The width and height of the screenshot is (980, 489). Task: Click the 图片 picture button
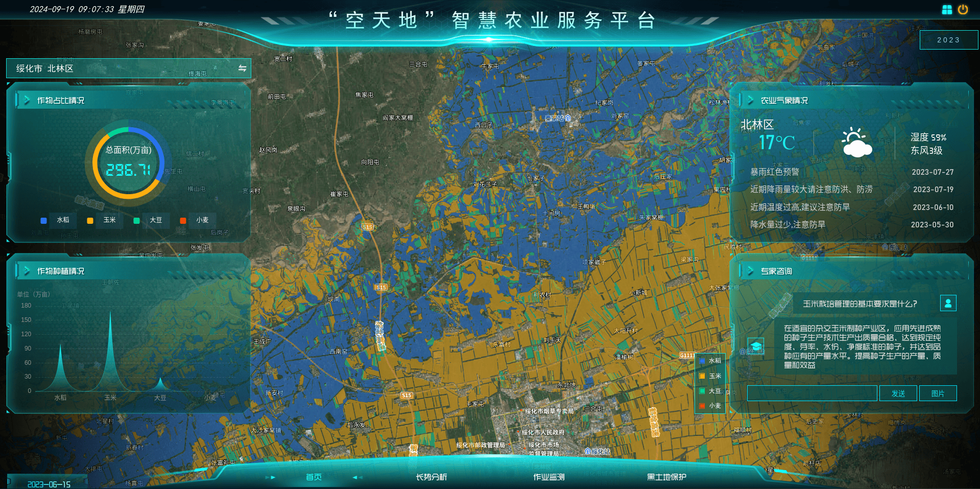coord(938,393)
